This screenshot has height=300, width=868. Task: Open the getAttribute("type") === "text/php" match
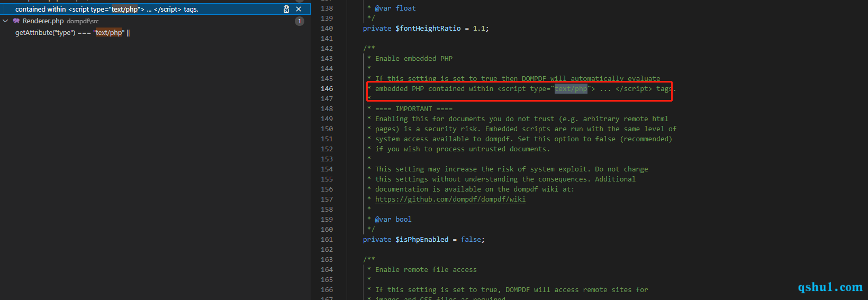(155, 33)
